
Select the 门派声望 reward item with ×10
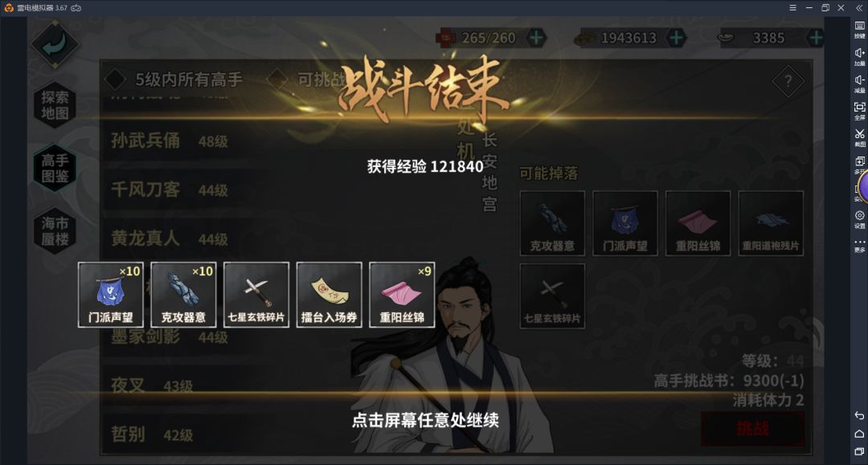pyautogui.click(x=111, y=295)
